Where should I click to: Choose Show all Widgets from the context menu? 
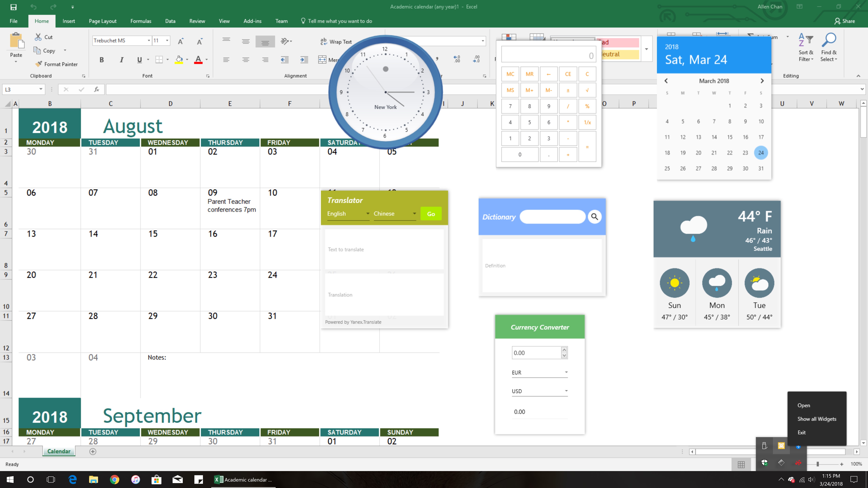tap(816, 419)
